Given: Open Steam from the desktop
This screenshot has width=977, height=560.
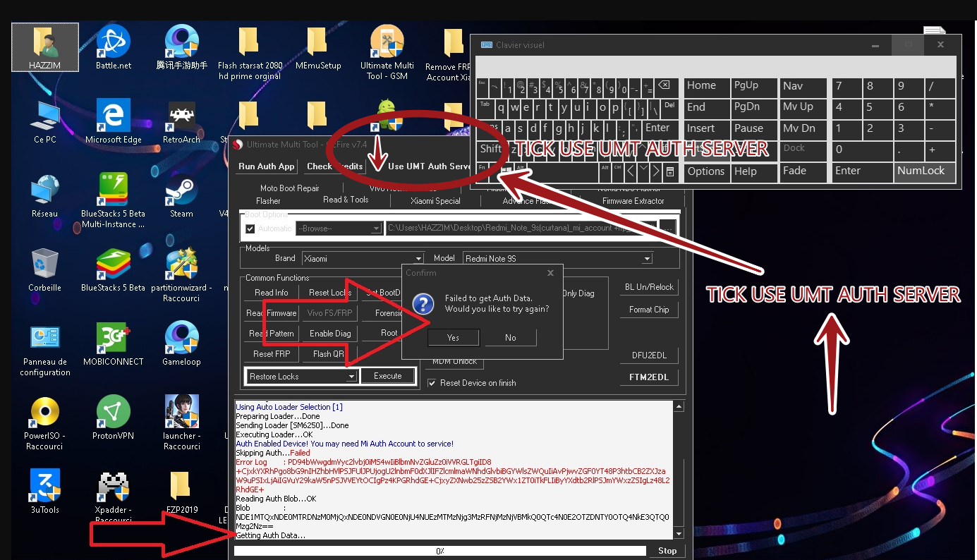Looking at the screenshot, I should pyautogui.click(x=181, y=195).
